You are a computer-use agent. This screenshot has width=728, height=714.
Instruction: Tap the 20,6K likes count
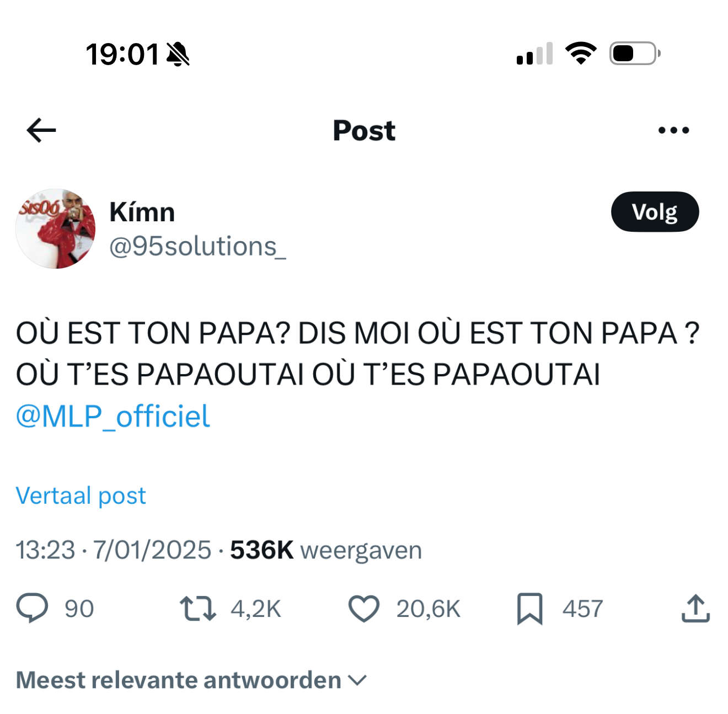[428, 609]
